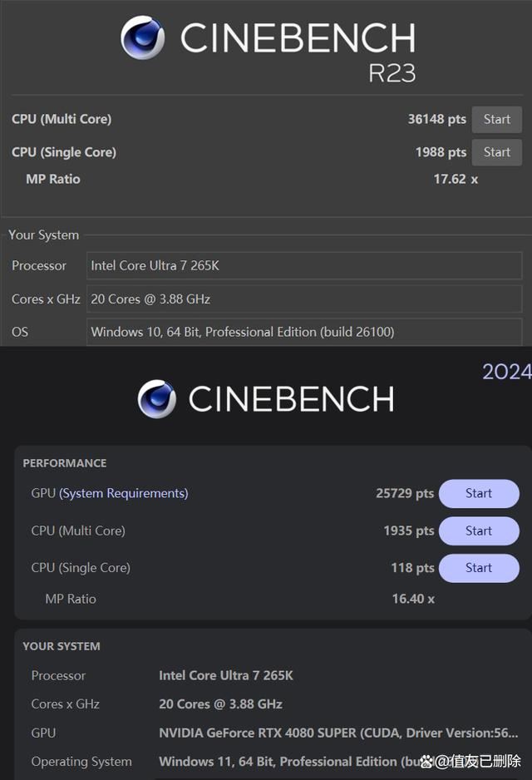Click the PERFORMANCE section header
Viewport: 532px width, 780px height.
click(x=65, y=463)
